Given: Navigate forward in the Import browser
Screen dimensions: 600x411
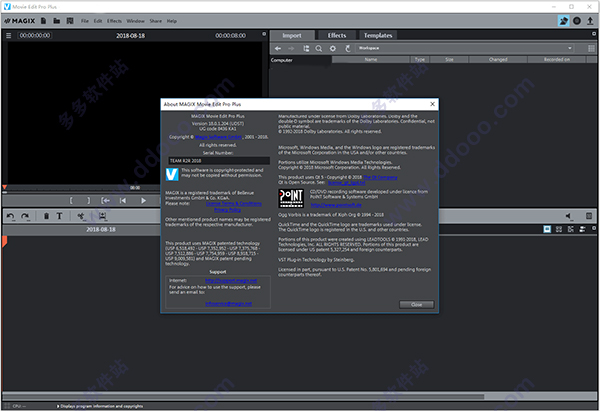Looking at the screenshot, I should coord(291,48).
